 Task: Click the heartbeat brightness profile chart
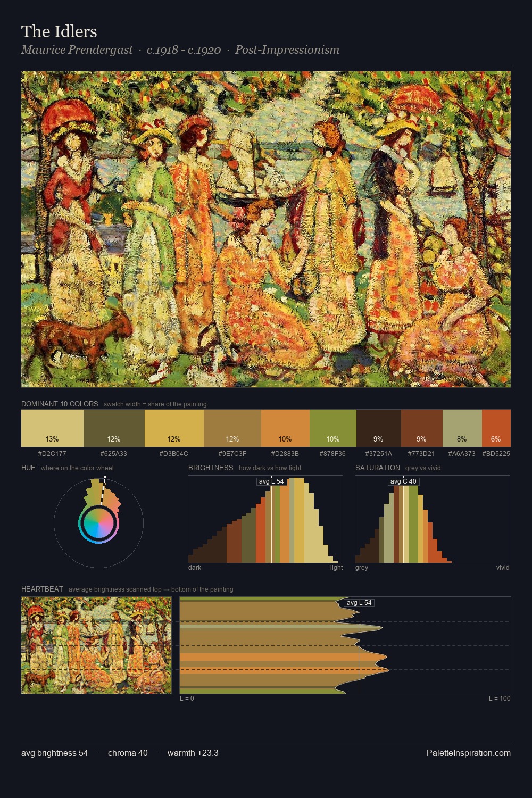click(x=345, y=645)
